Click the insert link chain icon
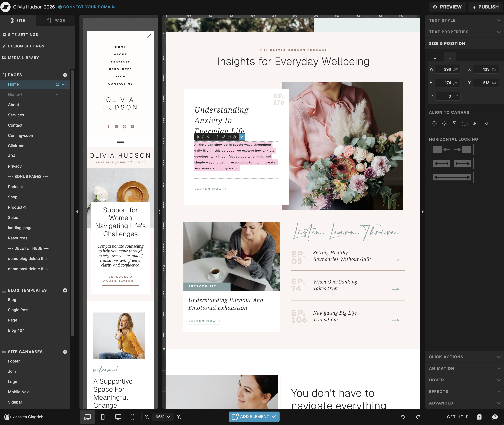 (x=224, y=137)
